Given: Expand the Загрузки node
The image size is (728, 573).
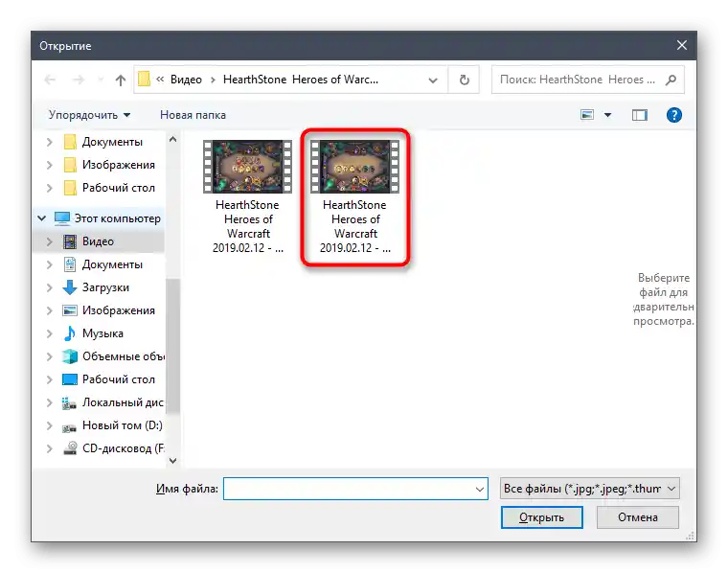Looking at the screenshot, I should click(x=49, y=287).
